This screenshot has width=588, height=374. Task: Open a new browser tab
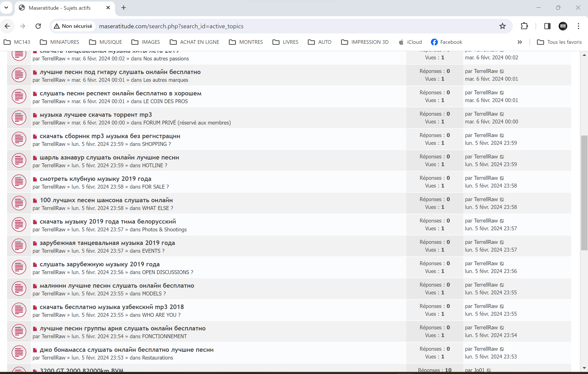[x=124, y=8]
